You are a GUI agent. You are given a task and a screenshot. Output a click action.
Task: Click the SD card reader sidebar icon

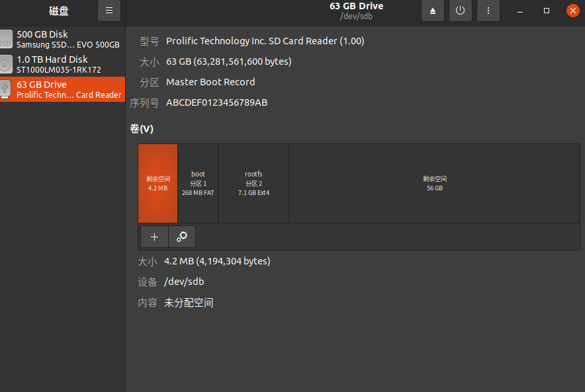[x=6, y=89]
